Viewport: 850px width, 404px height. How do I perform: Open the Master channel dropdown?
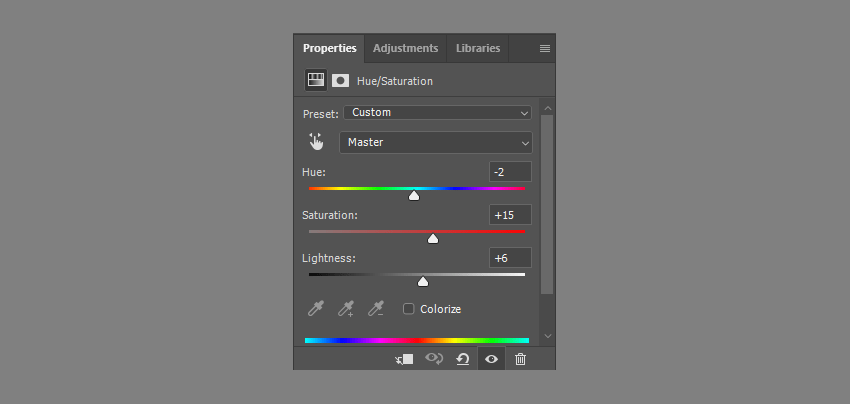click(x=436, y=142)
